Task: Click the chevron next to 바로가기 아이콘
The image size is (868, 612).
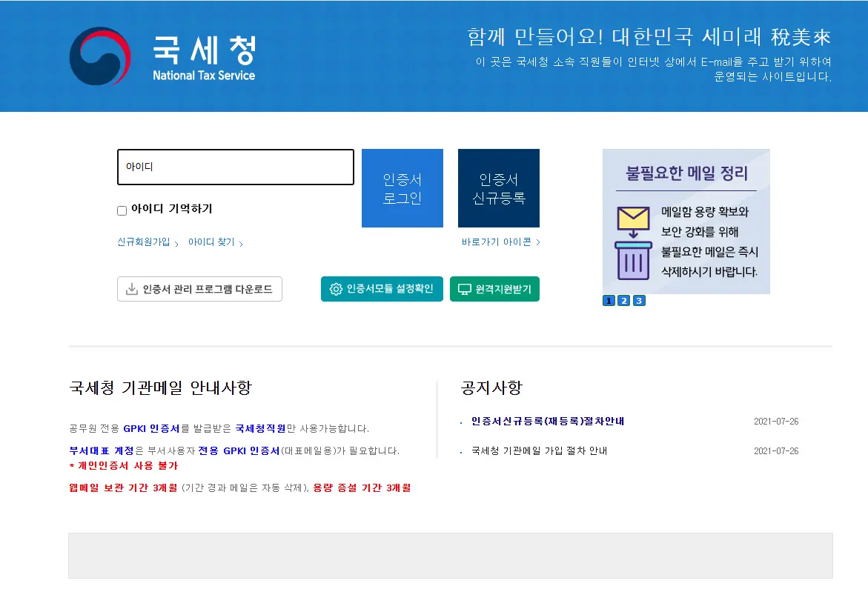Action: click(x=538, y=242)
